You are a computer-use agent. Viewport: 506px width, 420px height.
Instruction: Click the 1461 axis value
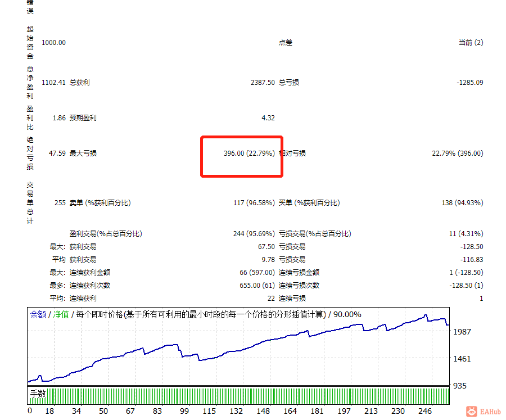click(462, 359)
